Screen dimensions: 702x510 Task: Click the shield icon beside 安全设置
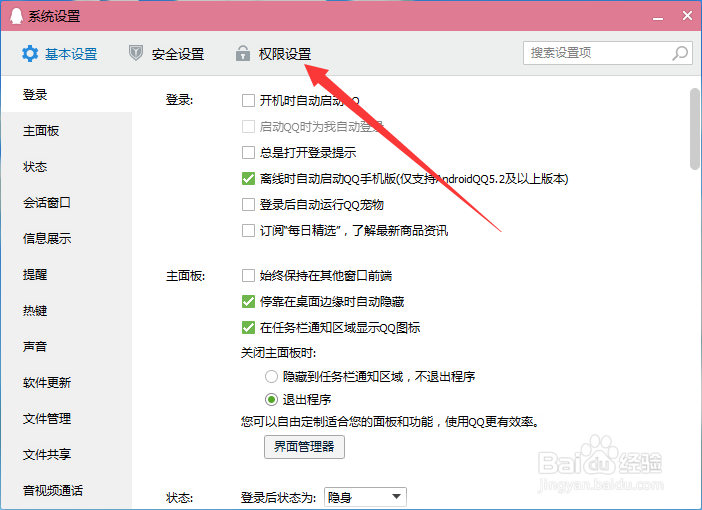(x=136, y=53)
